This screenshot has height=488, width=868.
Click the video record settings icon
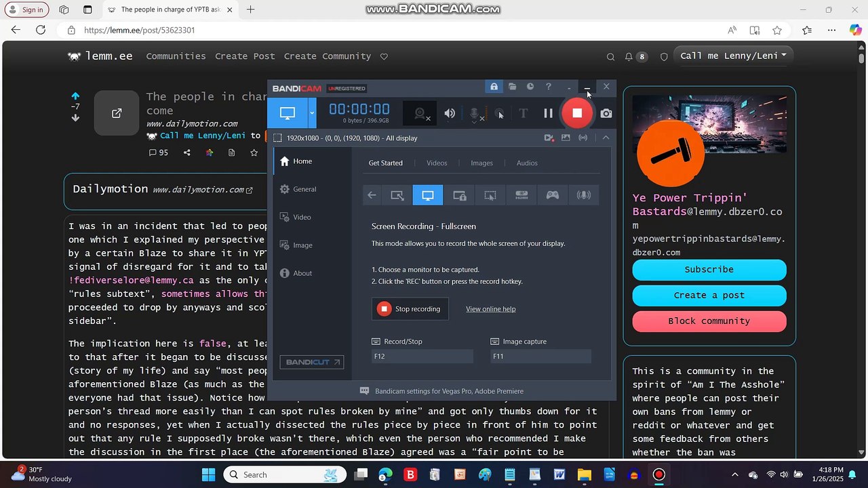pyautogui.click(x=549, y=138)
